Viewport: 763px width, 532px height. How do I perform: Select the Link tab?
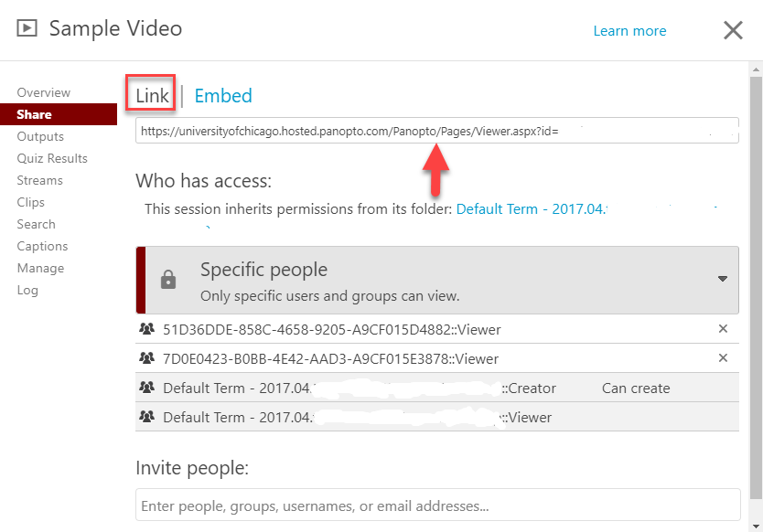click(152, 95)
